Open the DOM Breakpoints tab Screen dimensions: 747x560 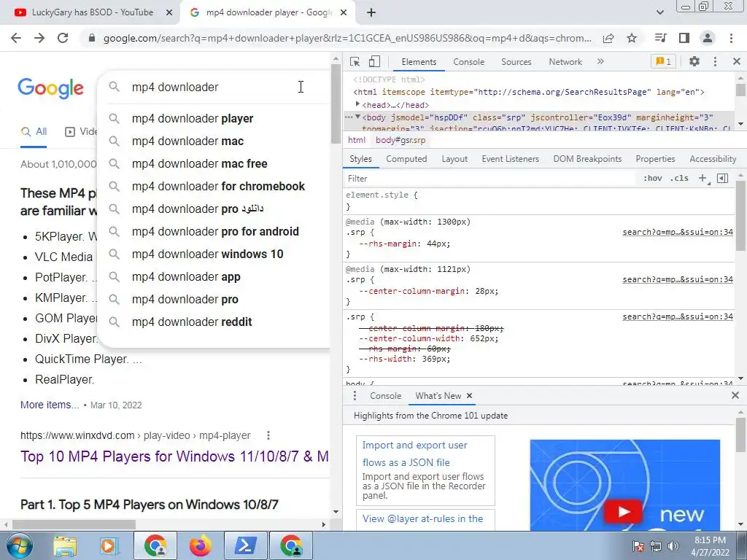pyautogui.click(x=587, y=159)
